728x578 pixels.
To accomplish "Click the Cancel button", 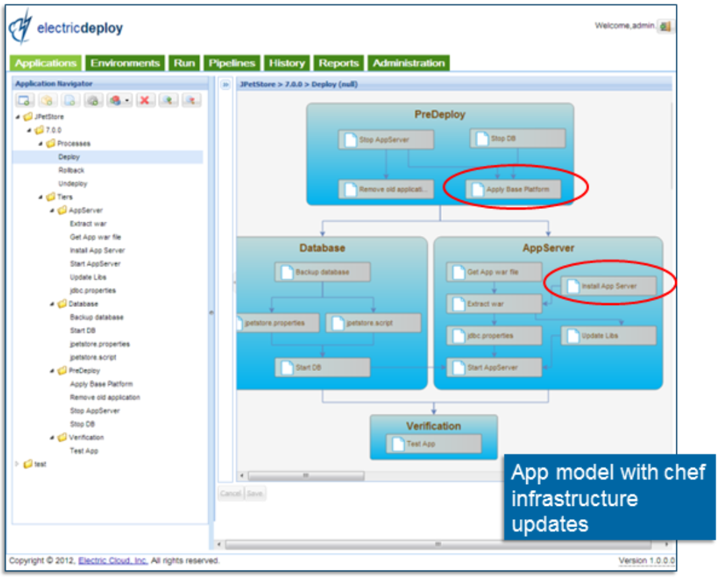I will click(x=231, y=493).
